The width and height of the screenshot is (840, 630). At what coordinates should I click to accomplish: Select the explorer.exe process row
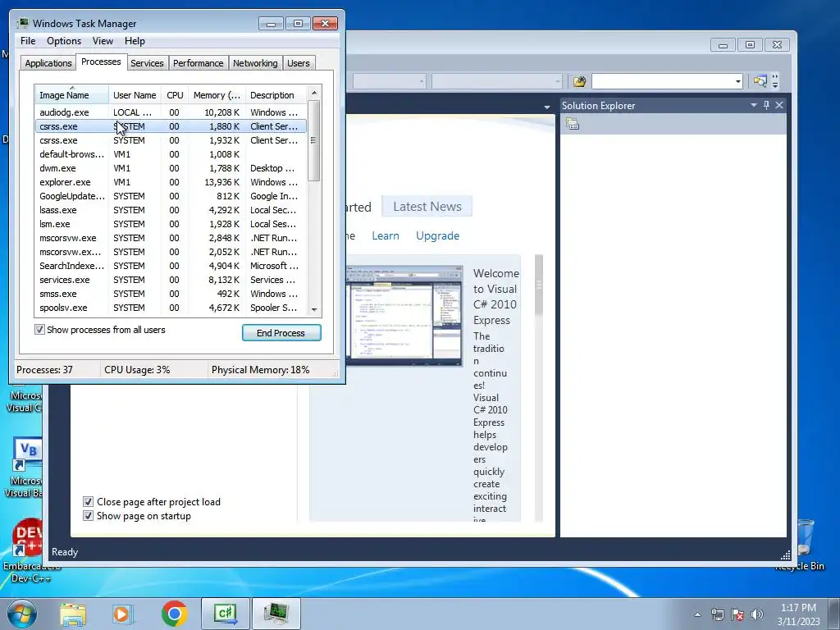[171, 182]
